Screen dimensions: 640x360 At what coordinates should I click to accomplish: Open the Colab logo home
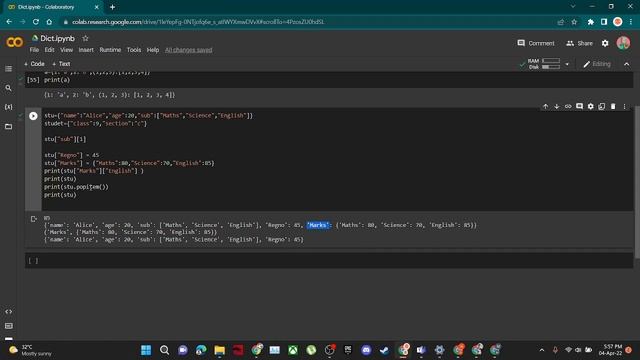[15, 42]
